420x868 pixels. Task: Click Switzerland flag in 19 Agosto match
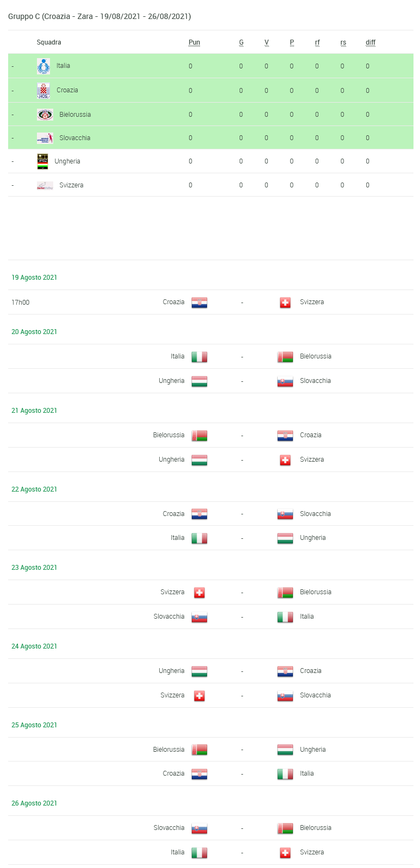coord(285,303)
